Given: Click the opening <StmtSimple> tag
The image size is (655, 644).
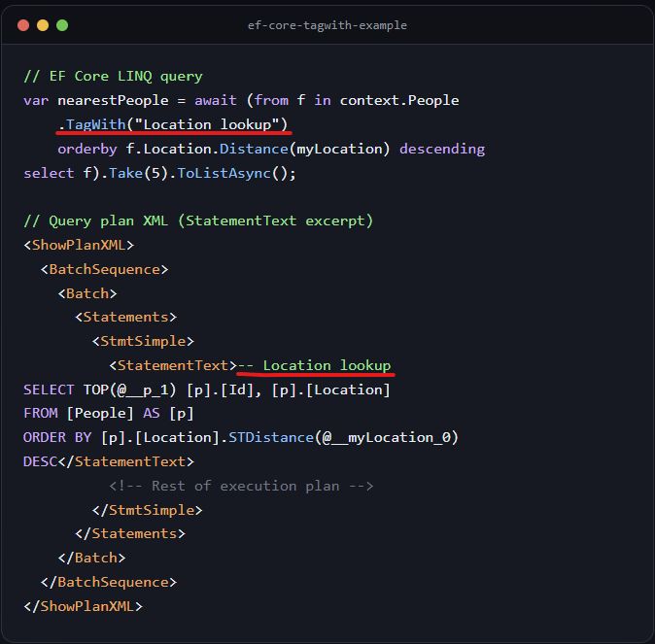Looking at the screenshot, I should coord(143,341).
